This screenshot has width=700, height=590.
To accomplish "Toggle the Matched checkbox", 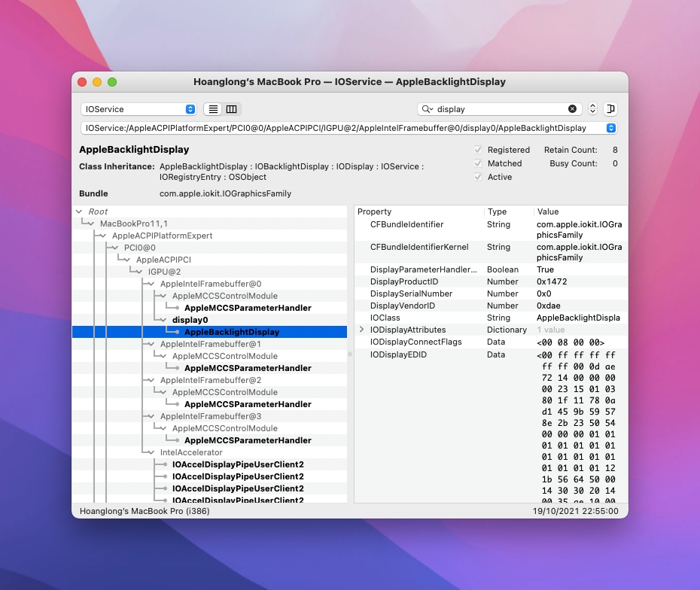I will (x=478, y=163).
